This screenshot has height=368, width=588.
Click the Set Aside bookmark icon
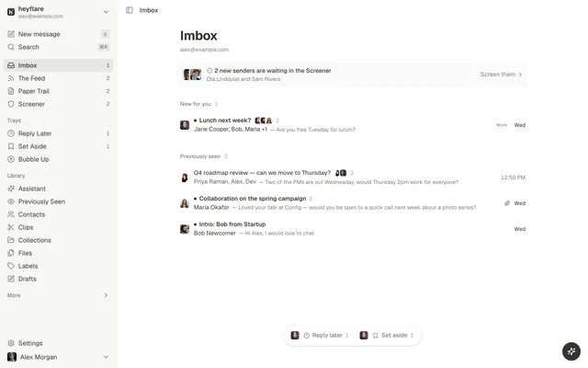point(11,146)
